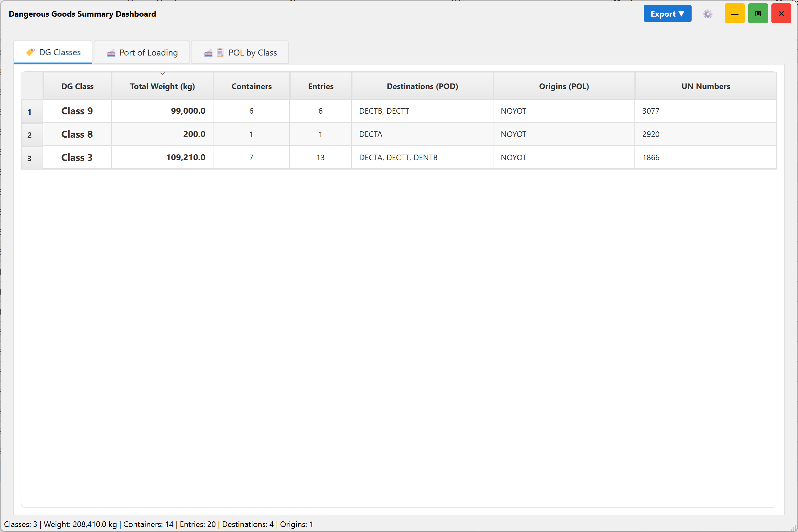Click the UN number 2920 cell
Image resolution: width=798 pixels, height=532 pixels.
point(706,134)
